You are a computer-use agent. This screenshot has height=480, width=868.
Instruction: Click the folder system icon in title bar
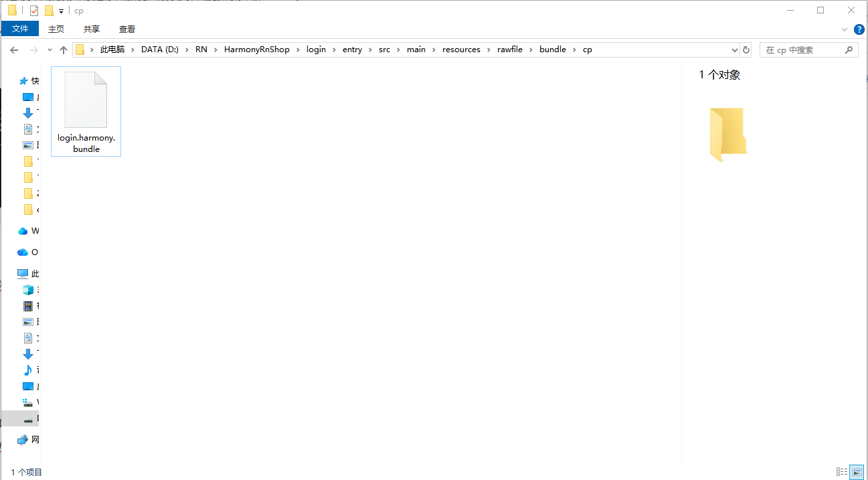12,11
